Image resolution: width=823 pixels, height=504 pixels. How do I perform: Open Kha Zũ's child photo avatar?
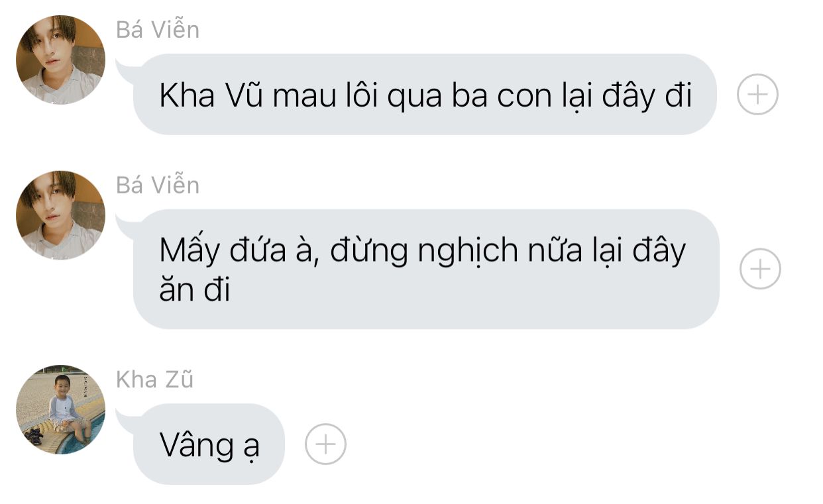pyautogui.click(x=60, y=409)
